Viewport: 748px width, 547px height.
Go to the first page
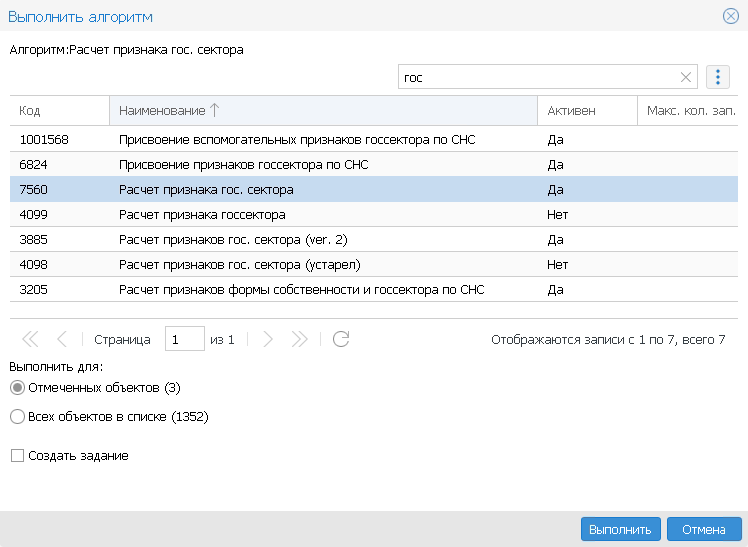pyautogui.click(x=30, y=339)
